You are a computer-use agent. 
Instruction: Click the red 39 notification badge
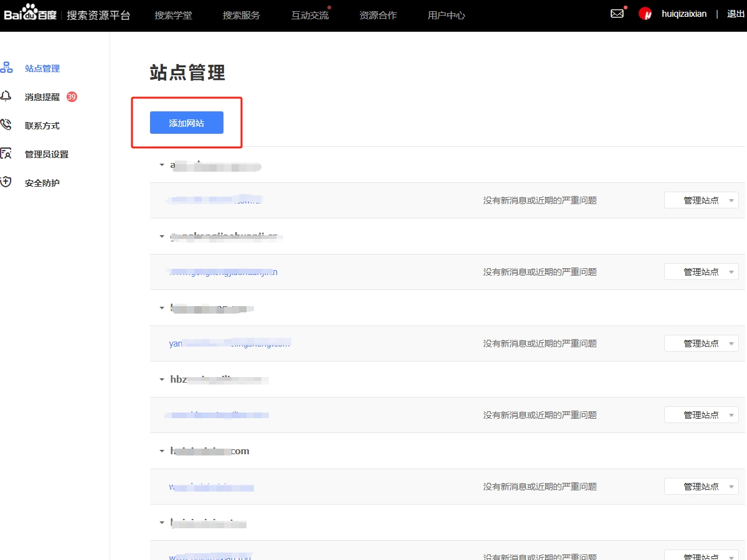coord(72,96)
